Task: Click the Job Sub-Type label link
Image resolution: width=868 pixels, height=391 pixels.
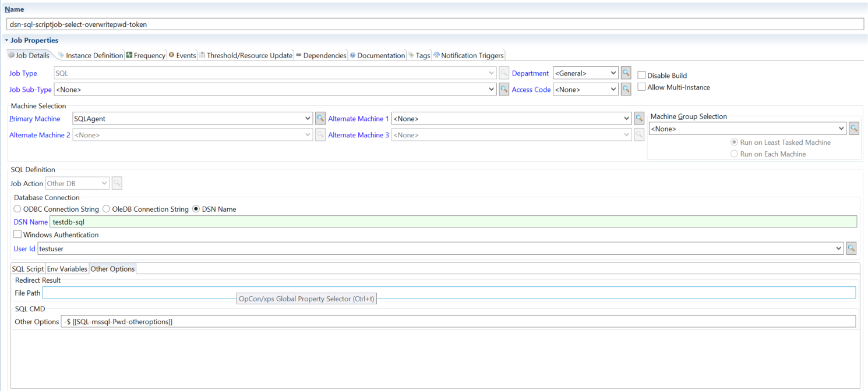Action: pos(30,90)
